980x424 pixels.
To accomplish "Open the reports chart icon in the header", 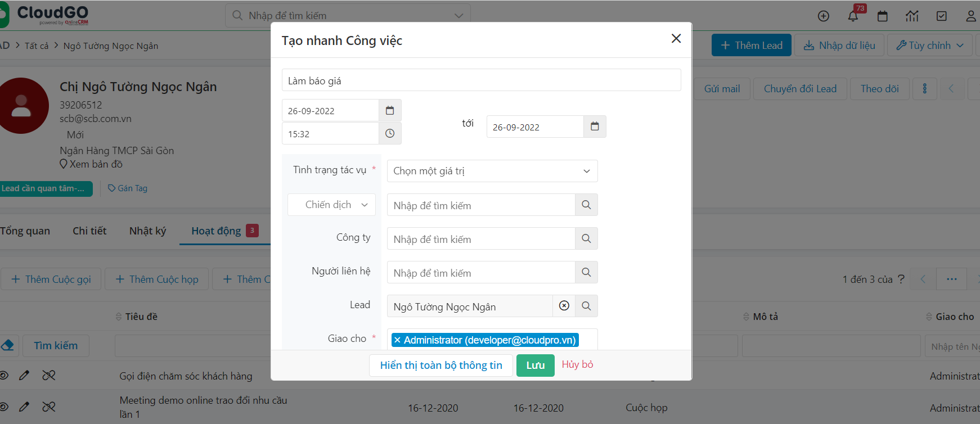I will click(912, 16).
